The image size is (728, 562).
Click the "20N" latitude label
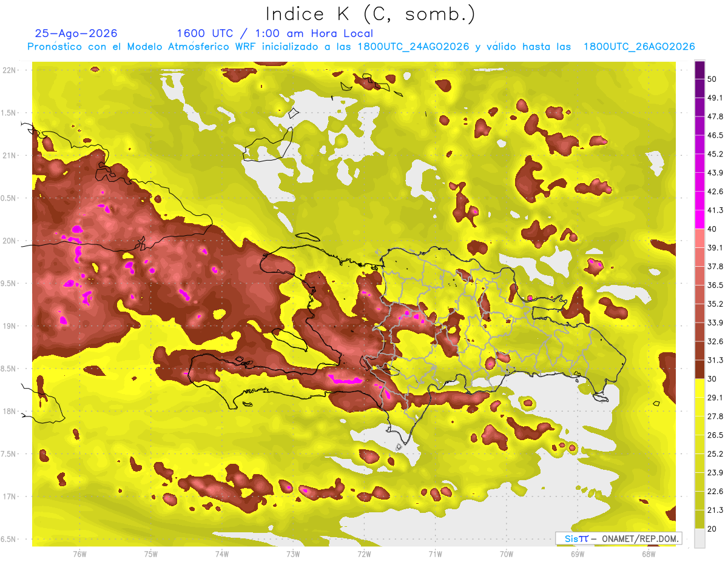(9, 241)
